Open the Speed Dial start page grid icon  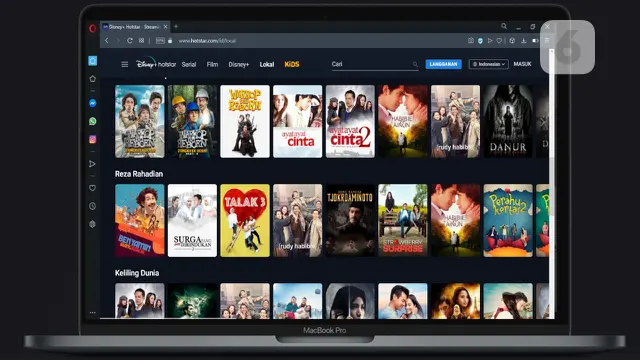point(141,40)
